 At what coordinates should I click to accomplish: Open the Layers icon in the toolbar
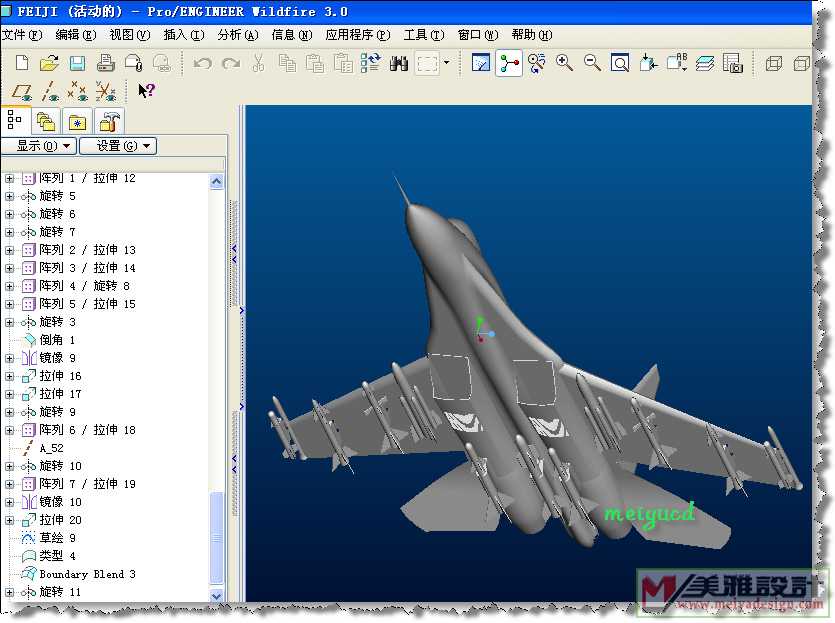tap(705, 63)
